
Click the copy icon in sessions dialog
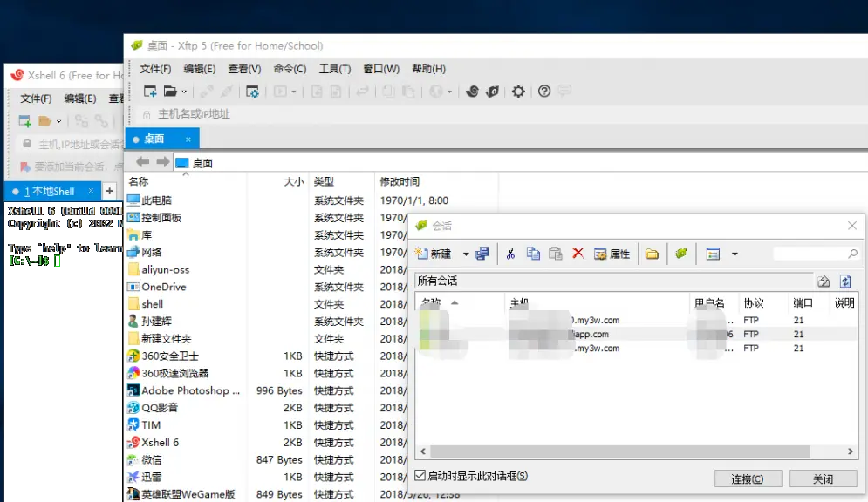click(533, 254)
